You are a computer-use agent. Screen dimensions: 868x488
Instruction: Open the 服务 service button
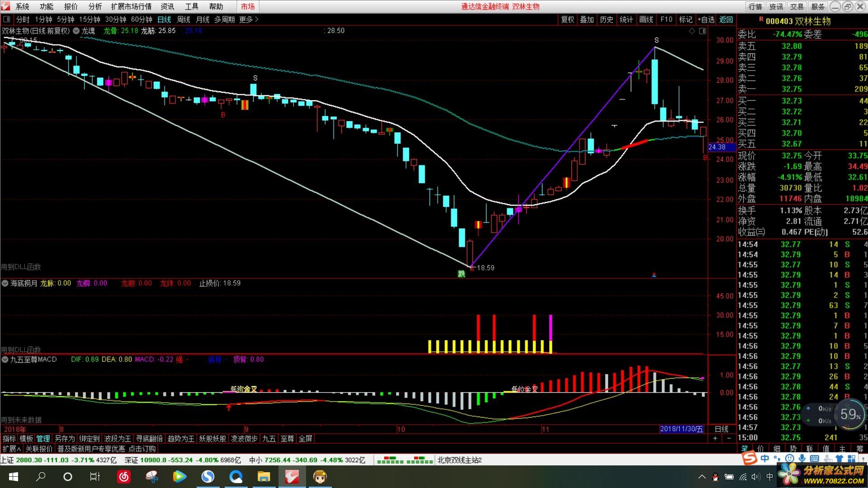[x=818, y=6]
